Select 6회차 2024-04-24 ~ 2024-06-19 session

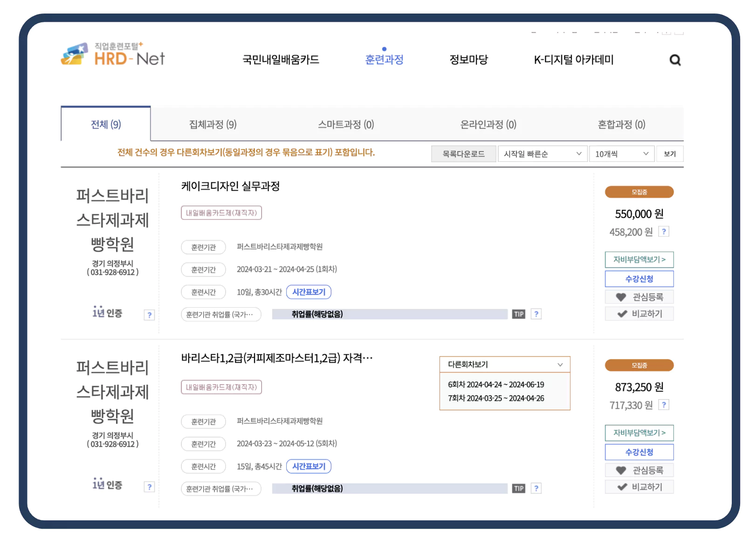[496, 385]
